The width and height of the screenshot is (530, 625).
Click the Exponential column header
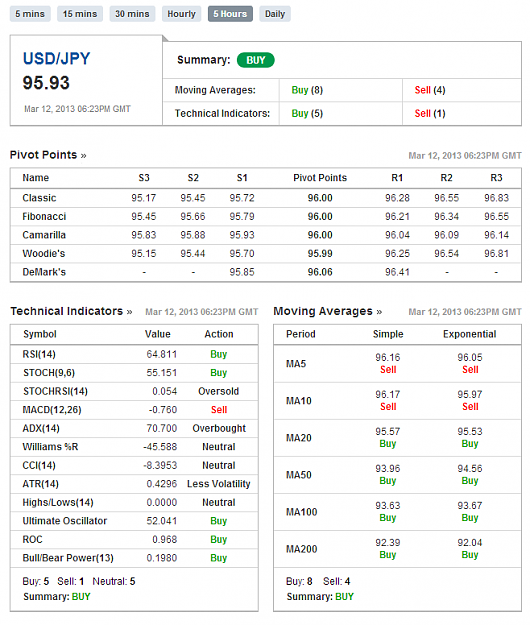(470, 334)
